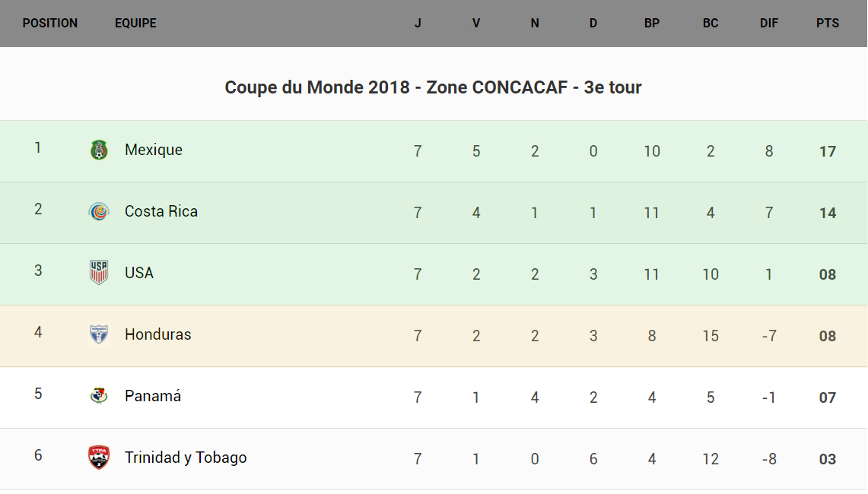
Task: Click the Costa Rica federation logo
Action: (x=99, y=211)
